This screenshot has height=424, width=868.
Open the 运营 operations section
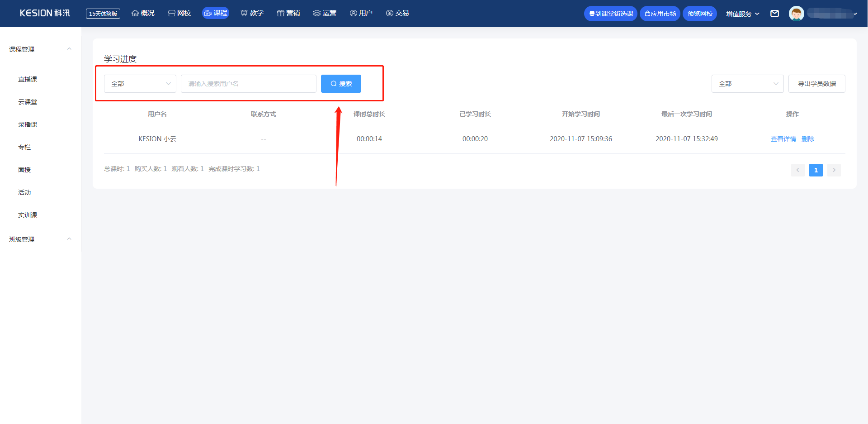coord(325,13)
